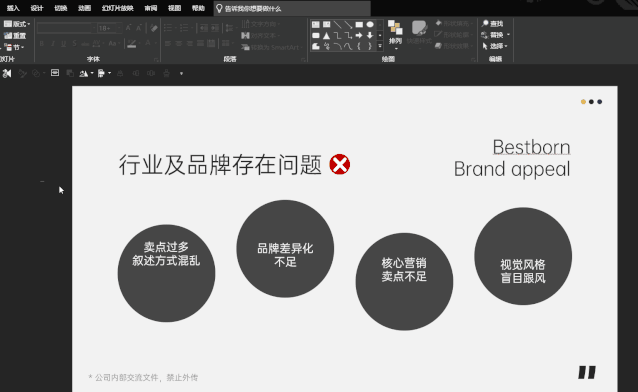
Task: Expand the 版式 (Layout) dropdown
Action: (17, 24)
